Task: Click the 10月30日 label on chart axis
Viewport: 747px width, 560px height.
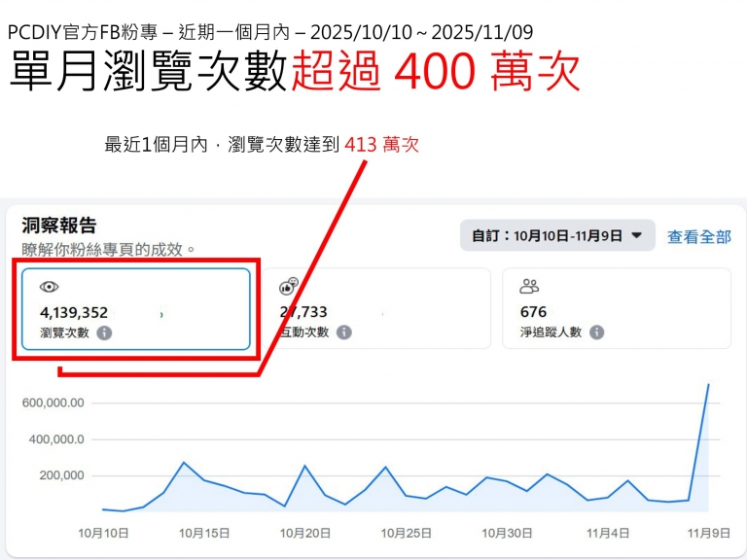Action: (508, 533)
